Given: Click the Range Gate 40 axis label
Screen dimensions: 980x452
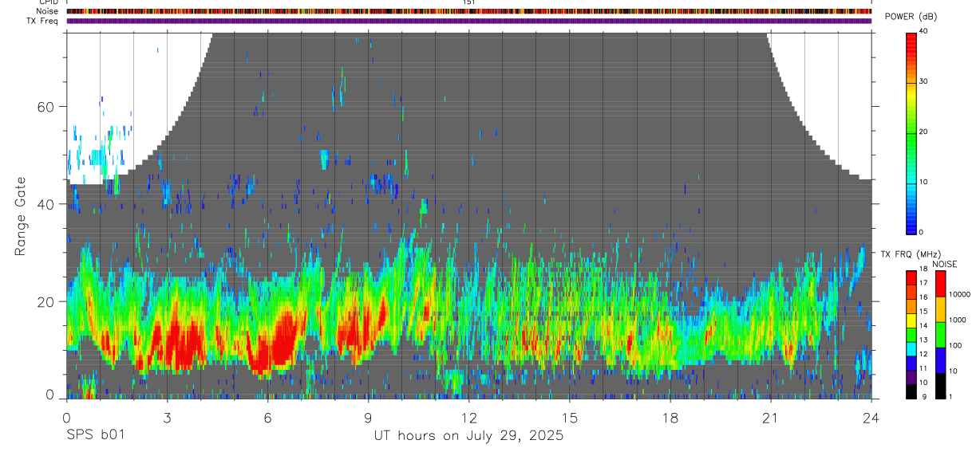Looking at the screenshot, I should (53, 204).
